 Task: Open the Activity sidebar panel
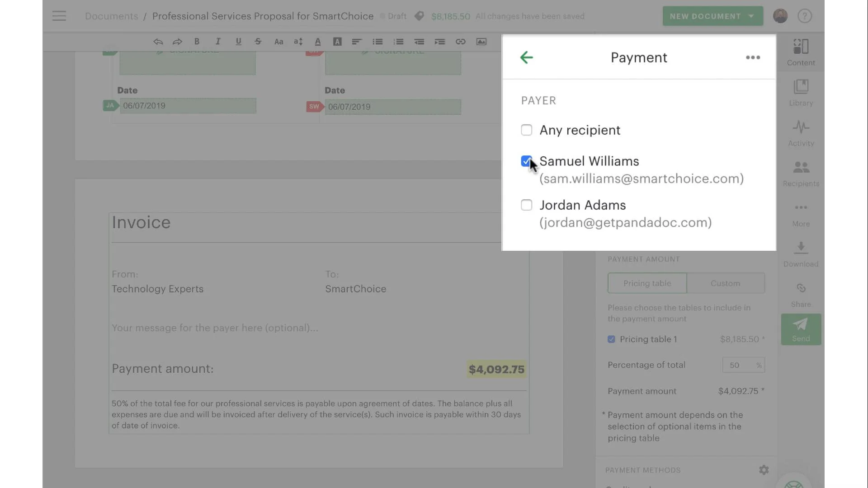click(801, 133)
